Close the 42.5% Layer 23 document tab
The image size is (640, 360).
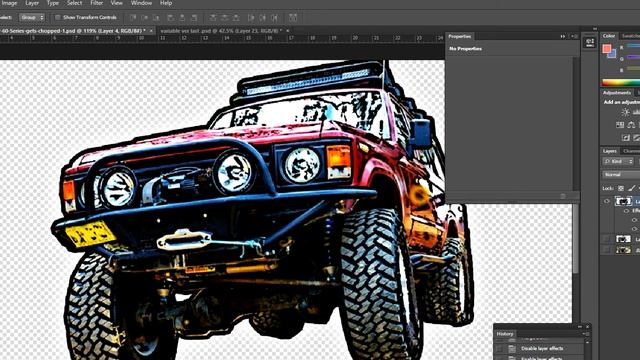point(287,31)
